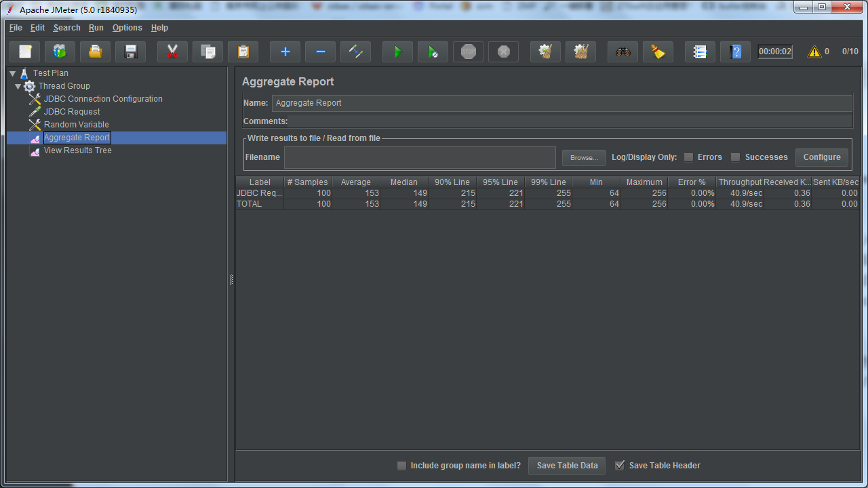The image size is (868, 488).
Task: Sort table by 99% Line header
Action: point(549,182)
